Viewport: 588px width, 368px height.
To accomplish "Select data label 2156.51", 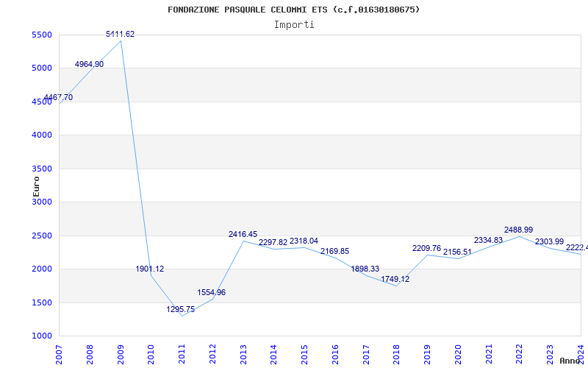I will 457,252.
